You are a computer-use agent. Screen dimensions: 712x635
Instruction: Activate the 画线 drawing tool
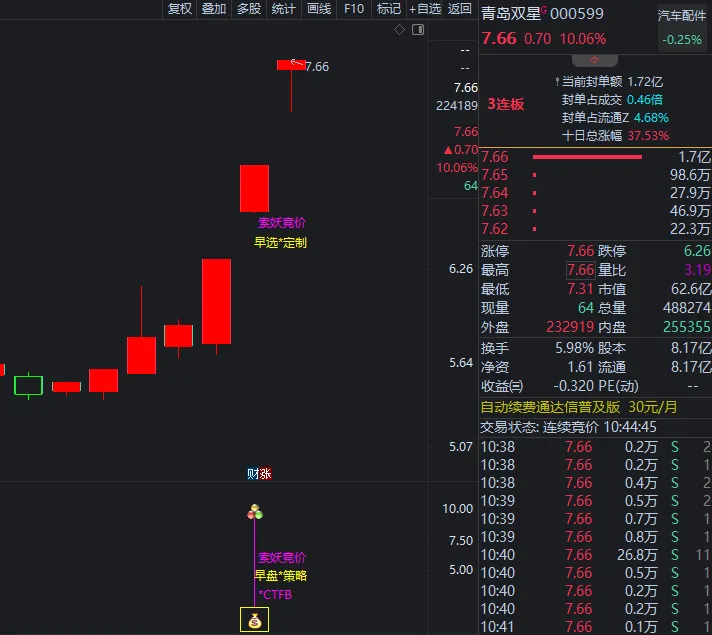click(319, 9)
